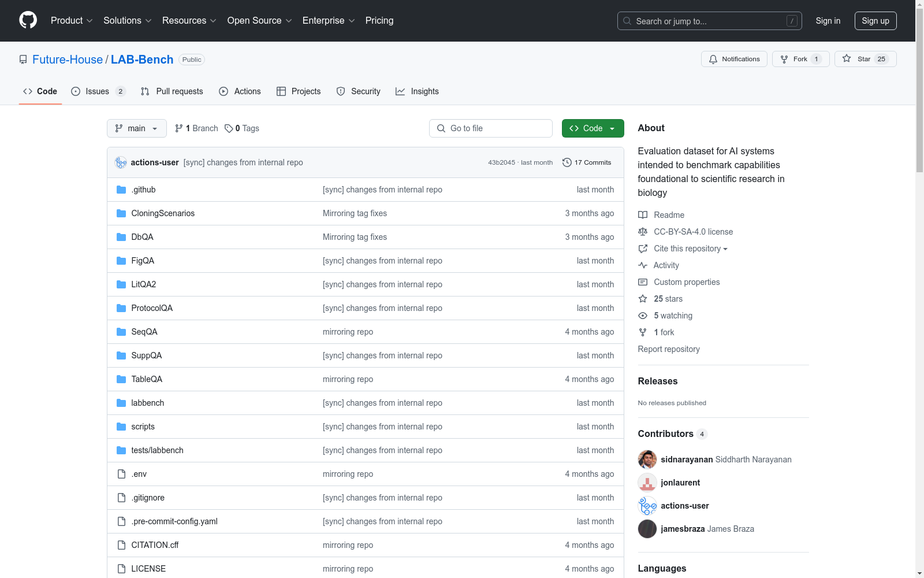The width and height of the screenshot is (924, 578).
Task: Click jonlaurent's avatar
Action: point(647,483)
